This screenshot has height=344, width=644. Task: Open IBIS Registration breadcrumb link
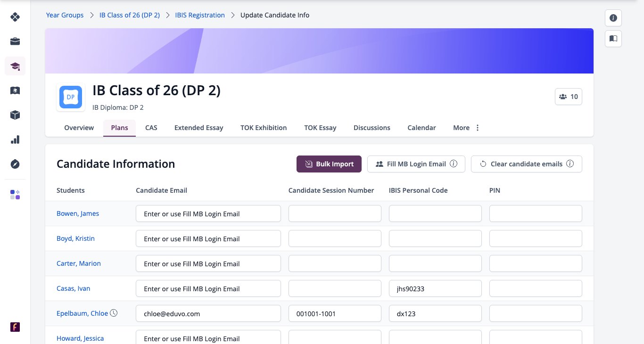200,15
